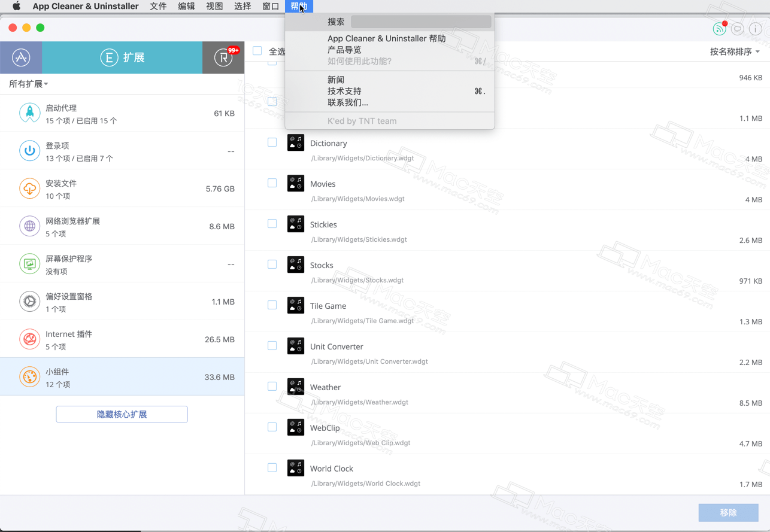Click the 移除 remove button

729,513
